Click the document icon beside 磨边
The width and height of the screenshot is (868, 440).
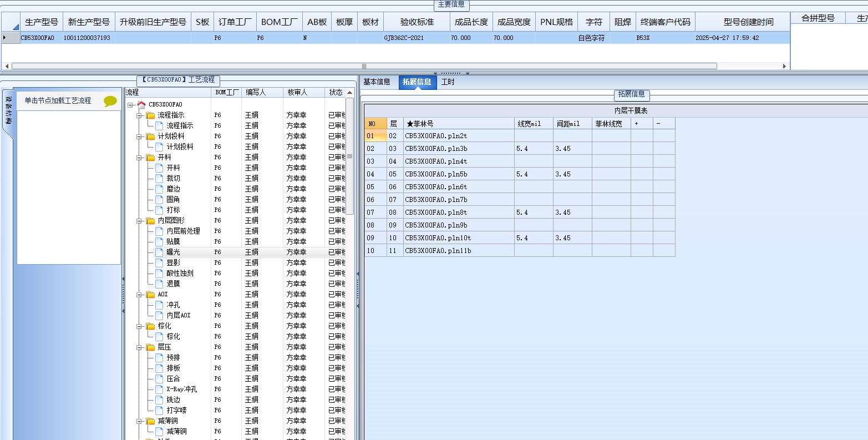pos(159,189)
